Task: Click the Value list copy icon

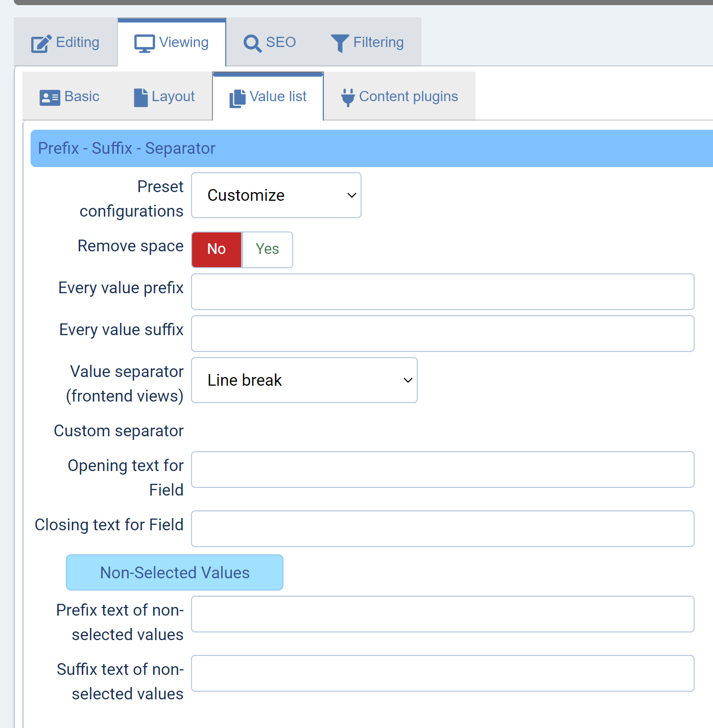Action: tap(237, 98)
